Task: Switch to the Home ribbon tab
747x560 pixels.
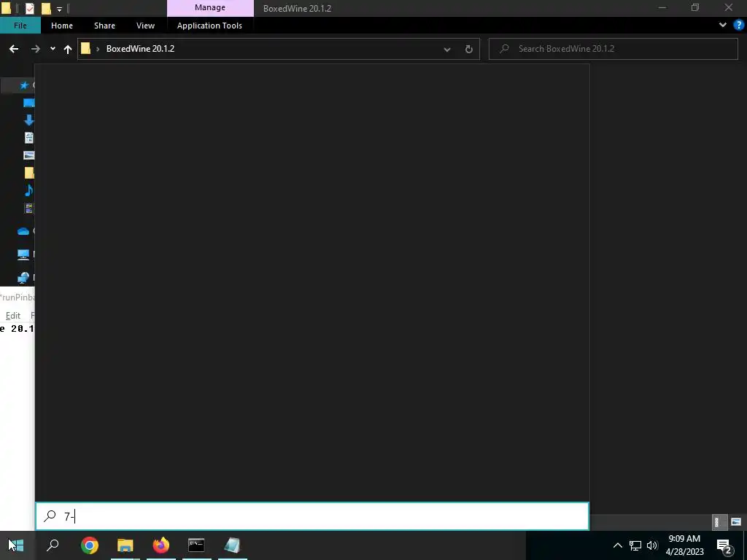Action: 62,26
